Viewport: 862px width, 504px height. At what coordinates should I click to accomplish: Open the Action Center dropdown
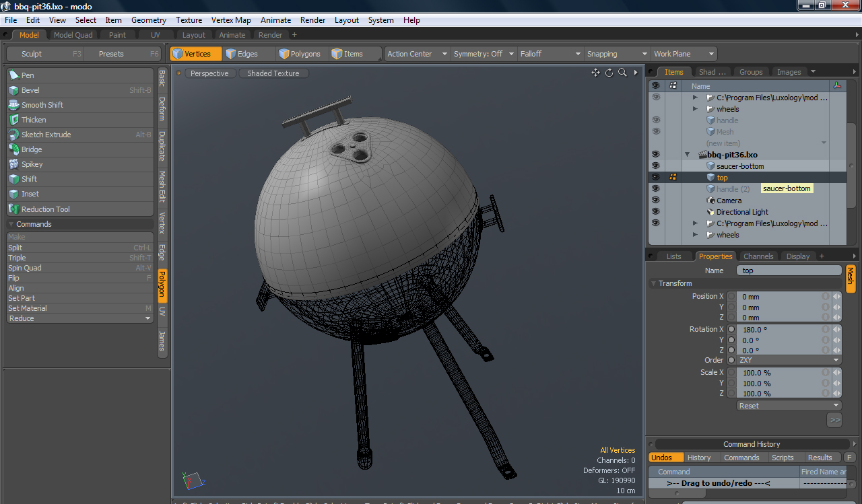point(417,54)
